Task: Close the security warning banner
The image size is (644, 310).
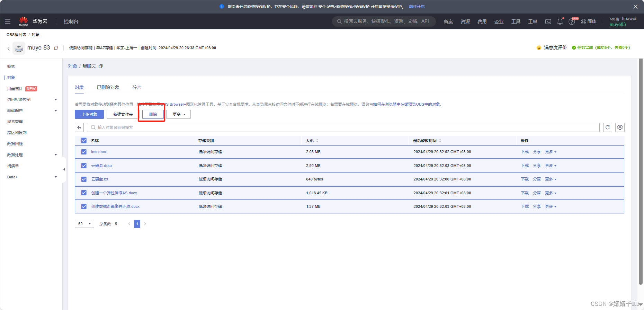Action: [635, 7]
